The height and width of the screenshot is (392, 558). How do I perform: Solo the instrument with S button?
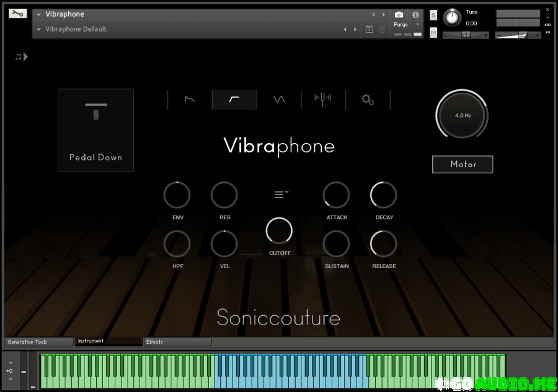point(433,15)
